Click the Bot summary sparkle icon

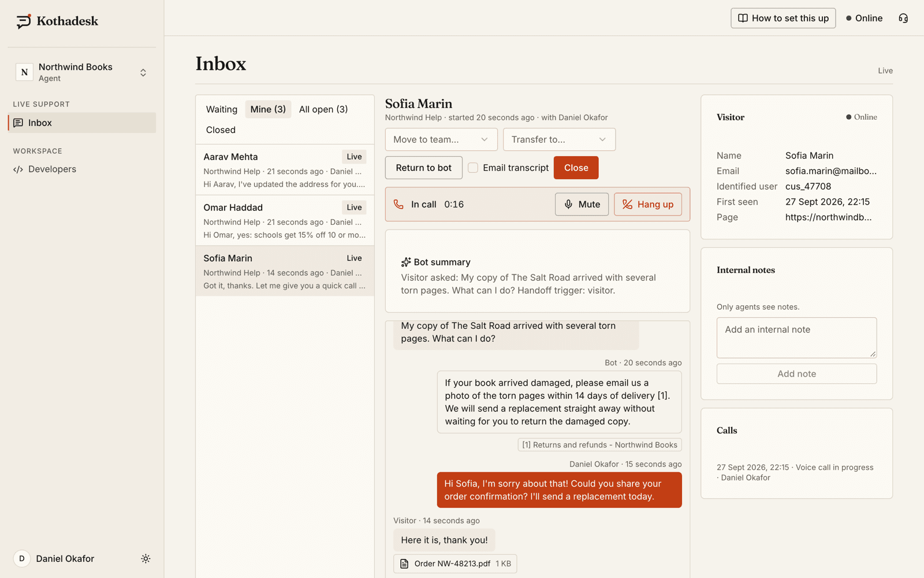[406, 262]
